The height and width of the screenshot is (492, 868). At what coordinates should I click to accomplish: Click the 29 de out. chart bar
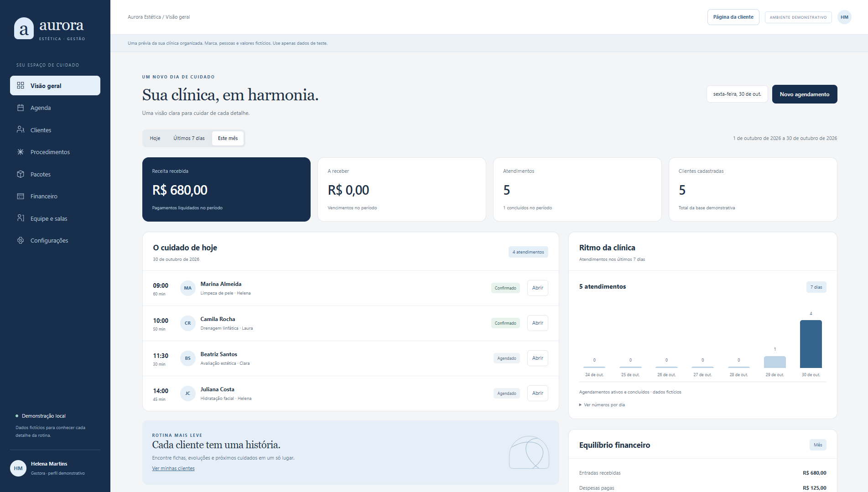774,362
